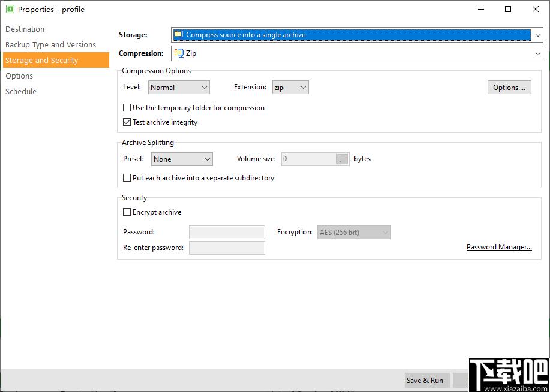
Task: Click the Volume size input field
Action: click(x=309, y=159)
